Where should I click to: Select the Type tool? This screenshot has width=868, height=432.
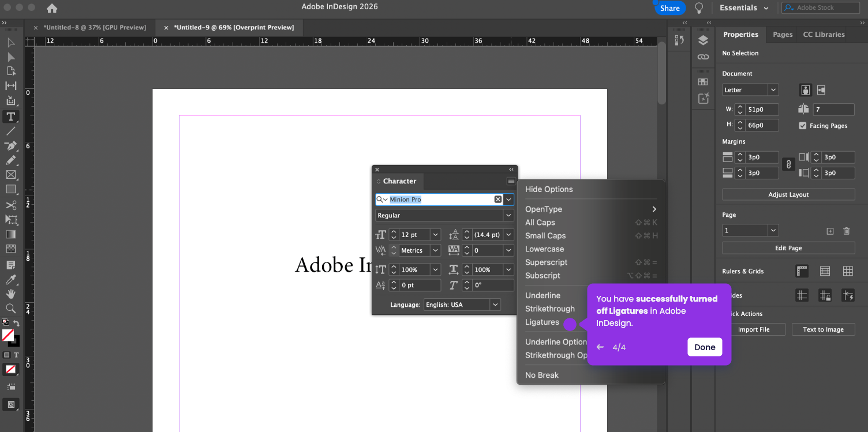10,117
